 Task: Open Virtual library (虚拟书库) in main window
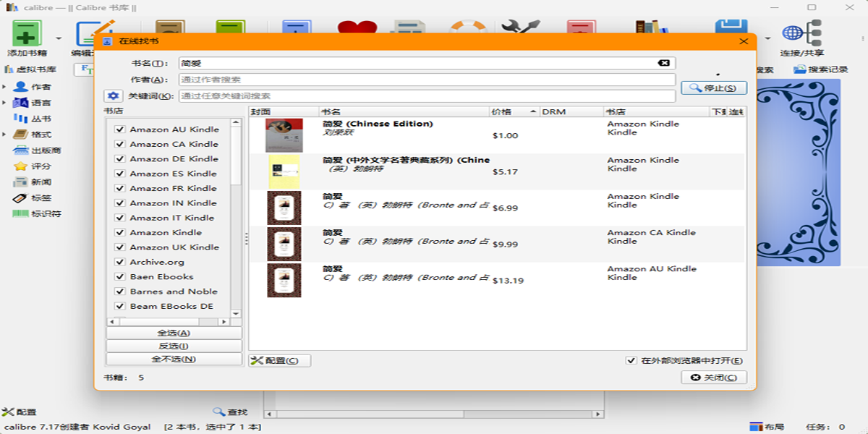tap(30, 69)
